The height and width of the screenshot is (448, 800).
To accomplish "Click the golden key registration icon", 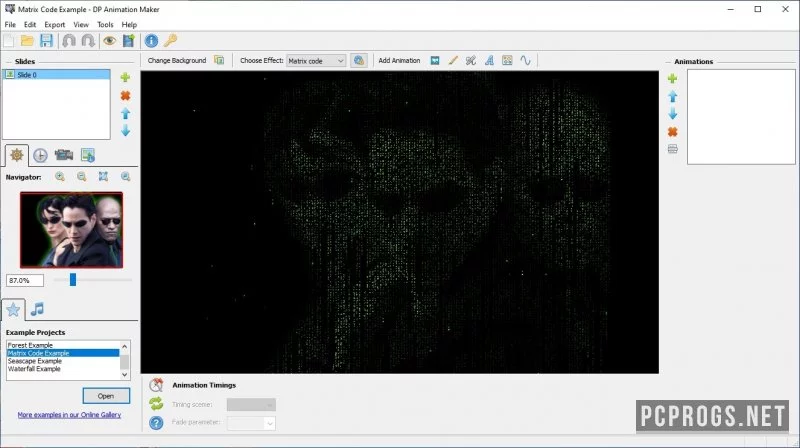I will tap(170, 40).
